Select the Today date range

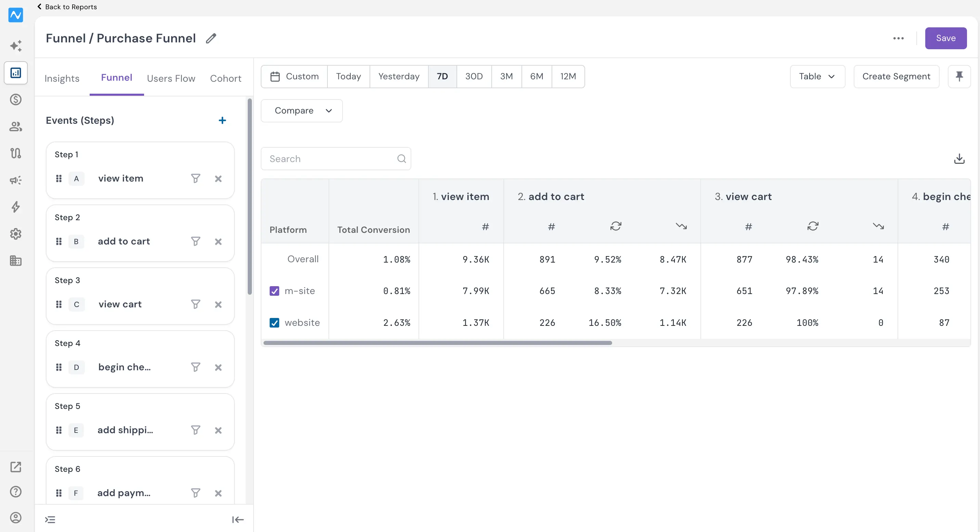pyautogui.click(x=348, y=76)
